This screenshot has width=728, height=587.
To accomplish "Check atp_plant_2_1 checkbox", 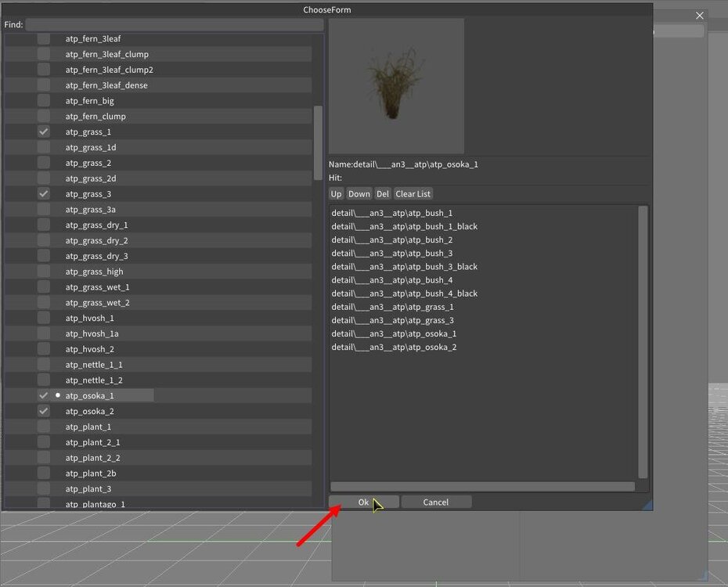I will point(44,442).
